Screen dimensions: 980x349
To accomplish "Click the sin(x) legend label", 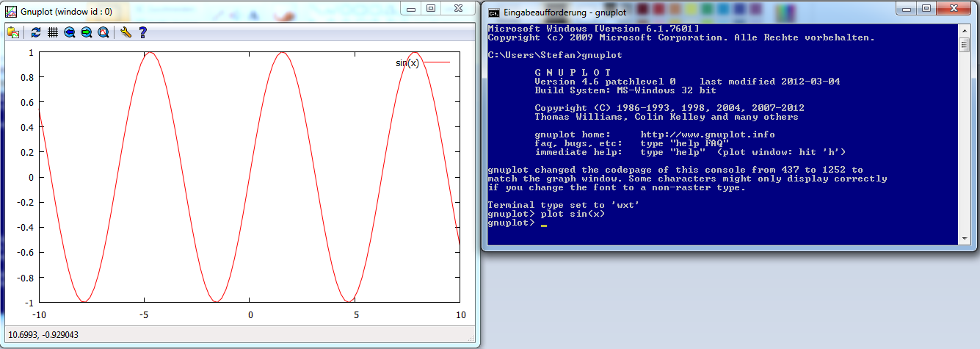I will click(407, 63).
